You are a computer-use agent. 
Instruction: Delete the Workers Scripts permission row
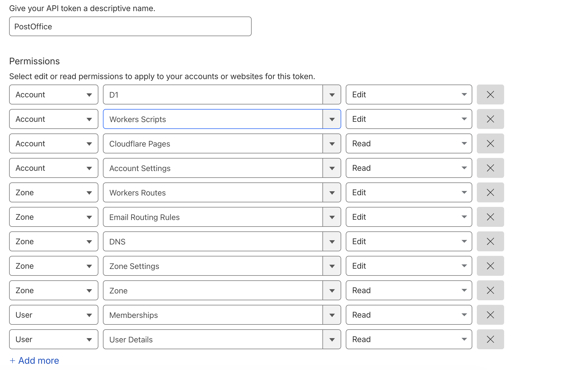click(x=490, y=119)
